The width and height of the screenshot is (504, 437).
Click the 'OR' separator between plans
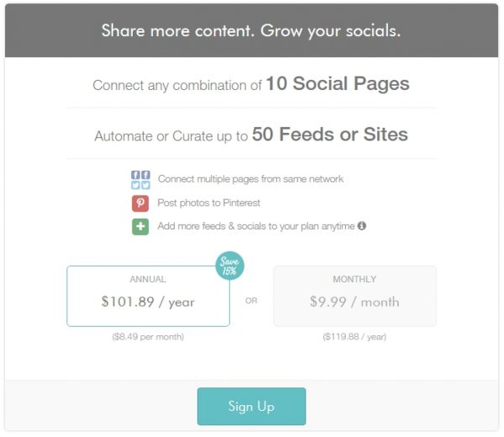tap(251, 301)
